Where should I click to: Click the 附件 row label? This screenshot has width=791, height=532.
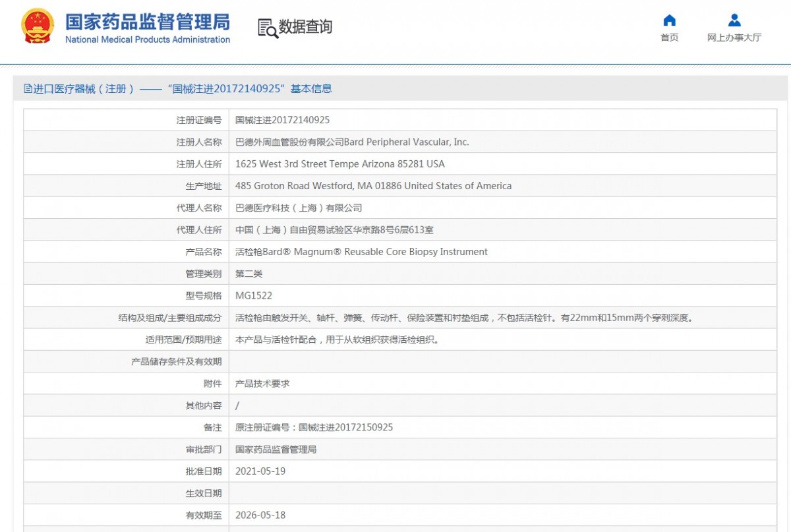[x=212, y=383]
